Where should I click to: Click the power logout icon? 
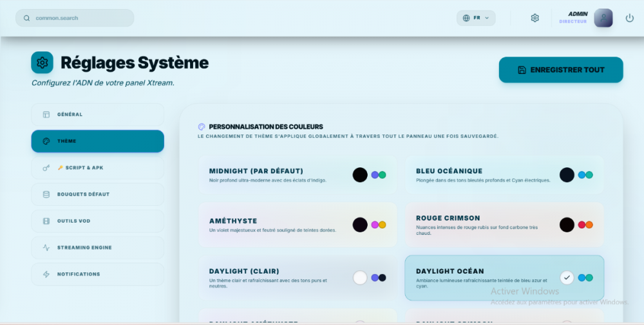(629, 18)
